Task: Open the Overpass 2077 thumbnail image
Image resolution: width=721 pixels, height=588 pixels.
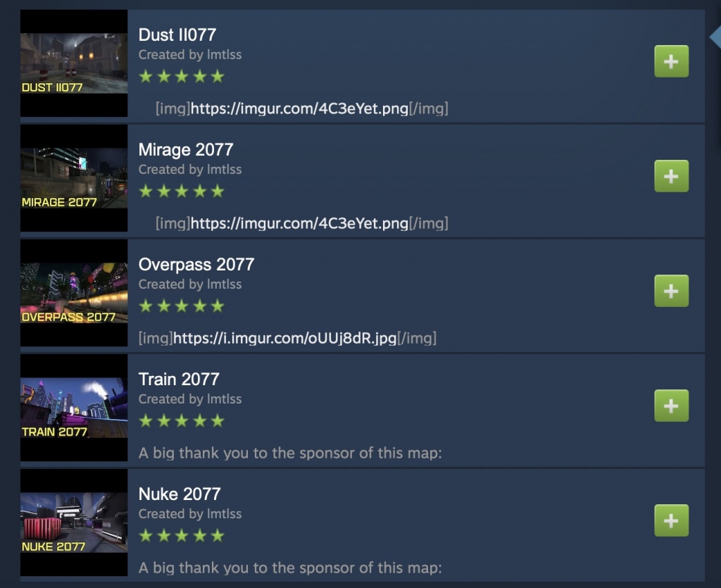Action: (x=74, y=293)
